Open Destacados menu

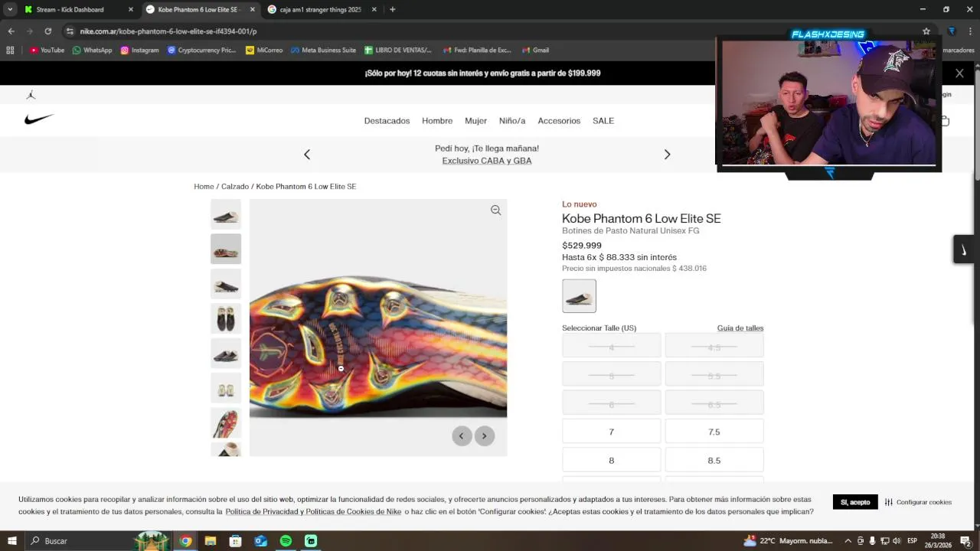pyautogui.click(x=387, y=121)
